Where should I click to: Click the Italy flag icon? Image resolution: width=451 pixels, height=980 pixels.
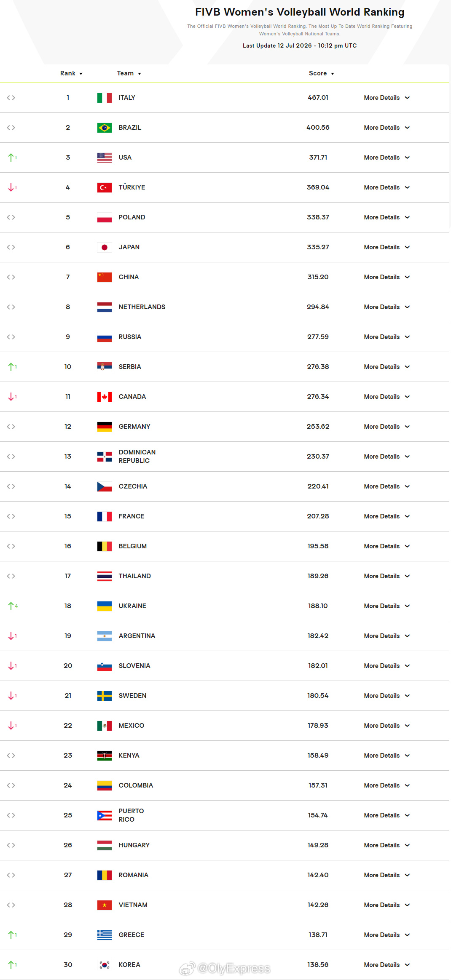(x=105, y=98)
